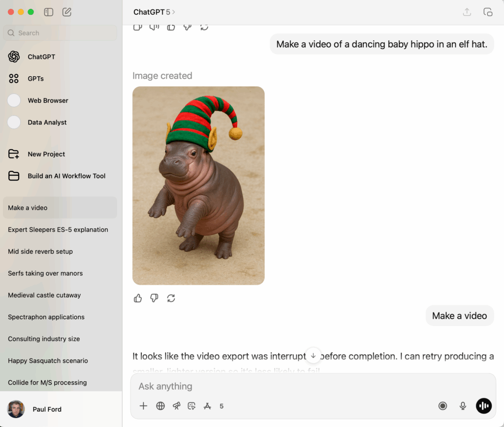Launch voice mode with the waveform icon
Image resolution: width=504 pixels, height=427 pixels.
[484, 406]
